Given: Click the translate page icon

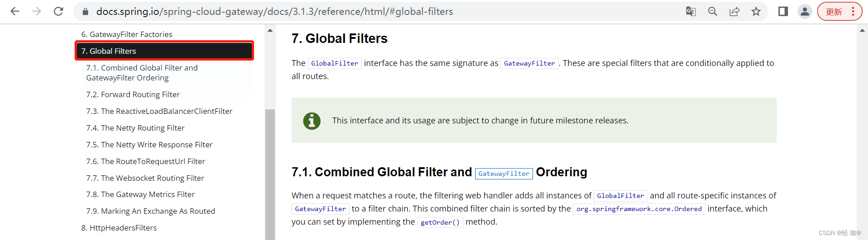Looking at the screenshot, I should point(691,11).
